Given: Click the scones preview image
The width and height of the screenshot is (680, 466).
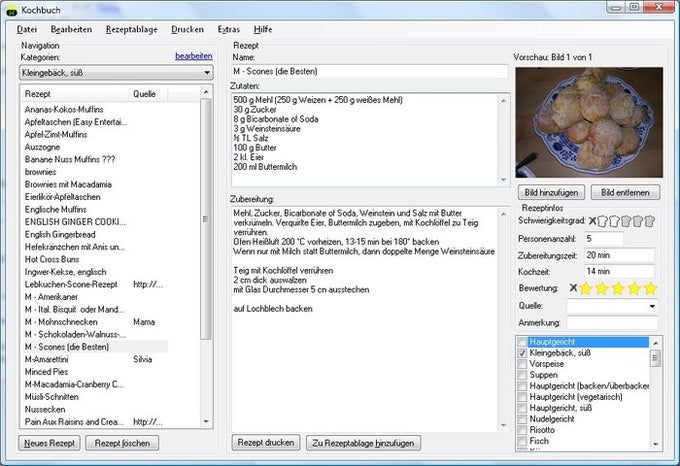Looking at the screenshot, I should point(589,122).
